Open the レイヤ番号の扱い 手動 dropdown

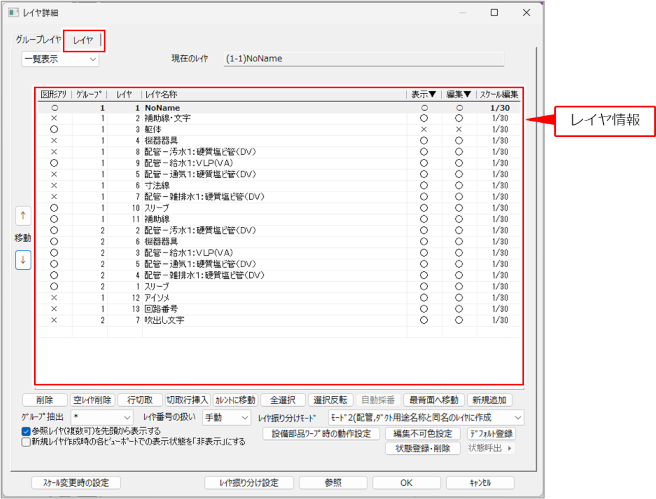[226, 416]
